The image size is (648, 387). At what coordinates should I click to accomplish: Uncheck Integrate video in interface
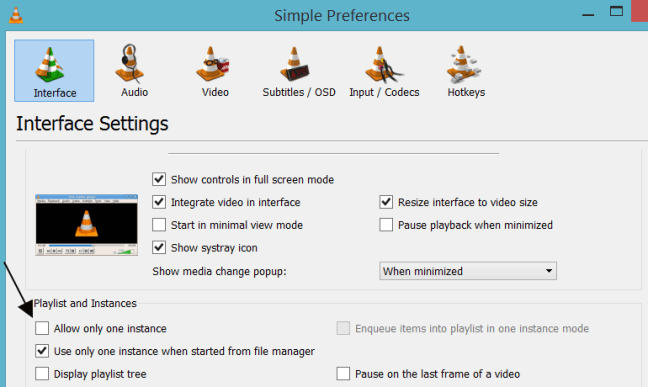[x=159, y=202]
